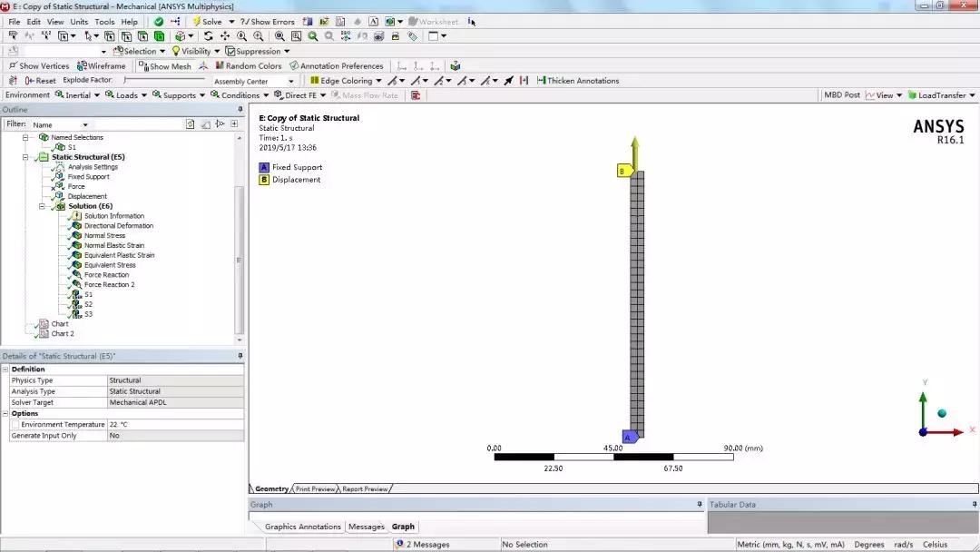980x552 pixels.
Task: Select Chart 2 in Outline
Action: tap(63, 334)
